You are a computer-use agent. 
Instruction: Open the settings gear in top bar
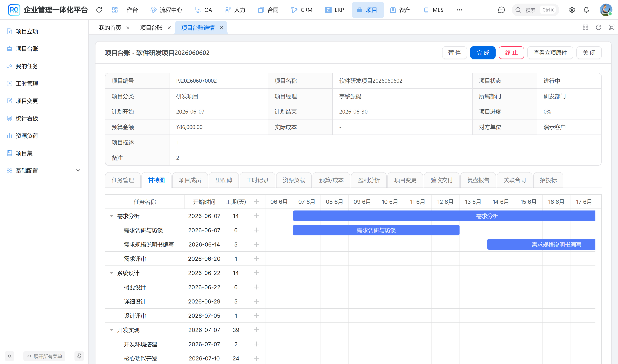click(x=572, y=10)
